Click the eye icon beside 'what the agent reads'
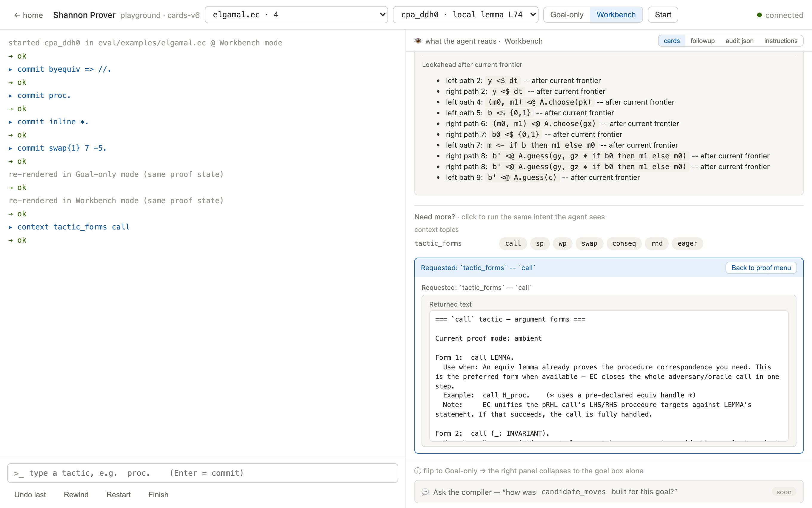 point(418,41)
